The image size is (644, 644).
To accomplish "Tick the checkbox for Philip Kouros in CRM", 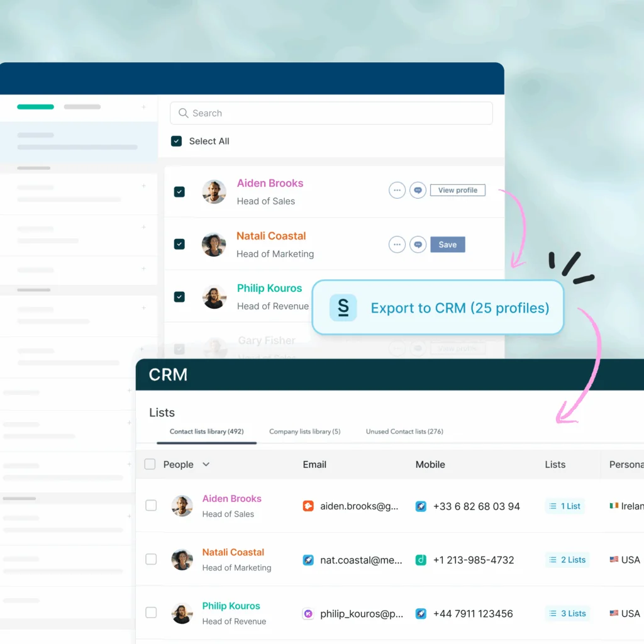I will (151, 613).
